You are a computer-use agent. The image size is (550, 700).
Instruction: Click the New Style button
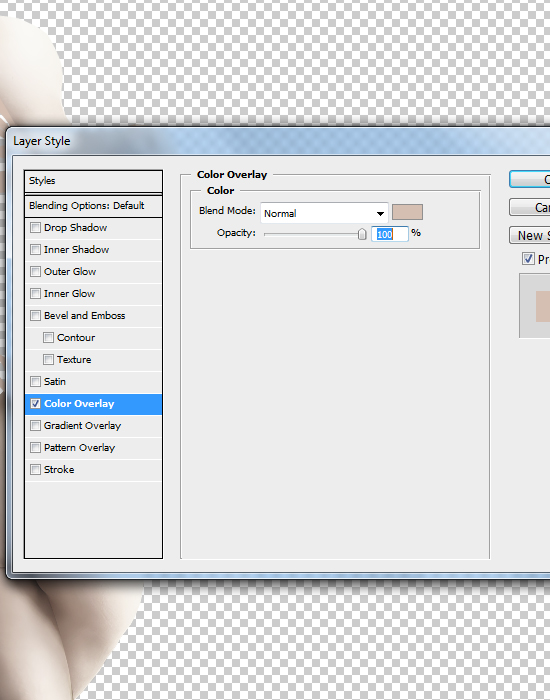(x=529, y=235)
